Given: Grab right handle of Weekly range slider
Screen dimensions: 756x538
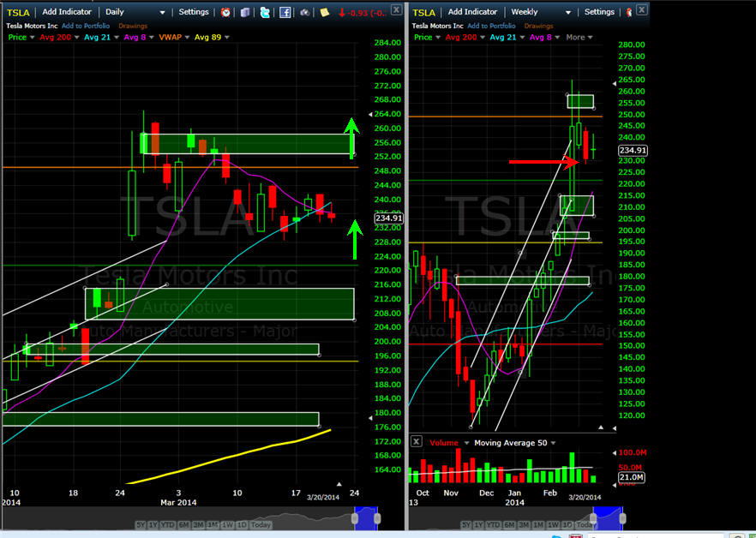Looking at the screenshot, I should point(622,518).
